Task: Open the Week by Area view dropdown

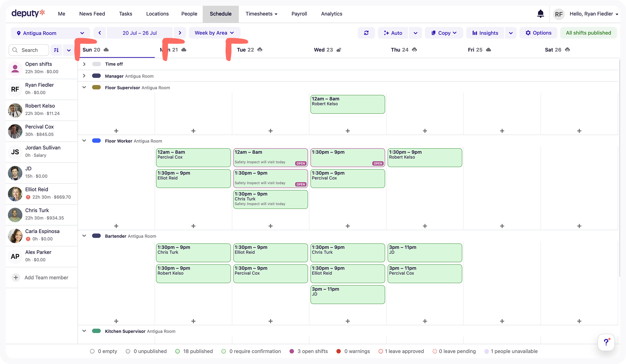Action: point(214,33)
